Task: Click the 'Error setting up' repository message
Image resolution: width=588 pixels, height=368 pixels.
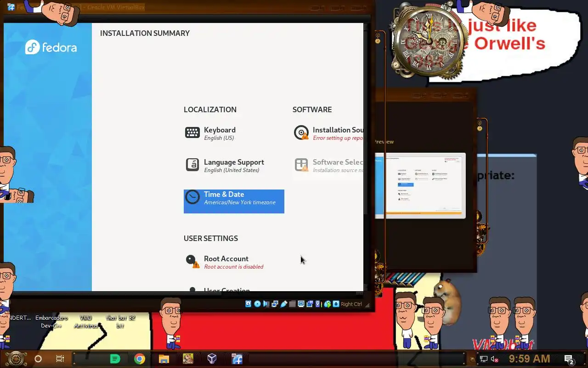Action: (x=338, y=138)
